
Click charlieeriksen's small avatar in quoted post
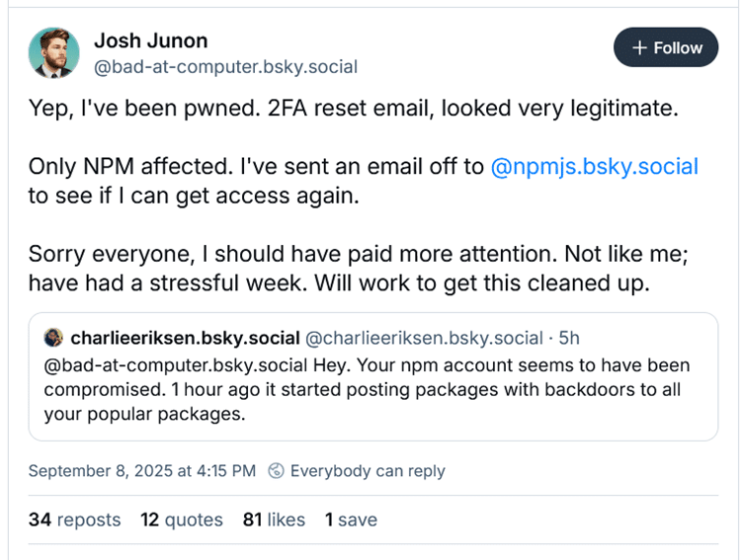click(x=53, y=338)
